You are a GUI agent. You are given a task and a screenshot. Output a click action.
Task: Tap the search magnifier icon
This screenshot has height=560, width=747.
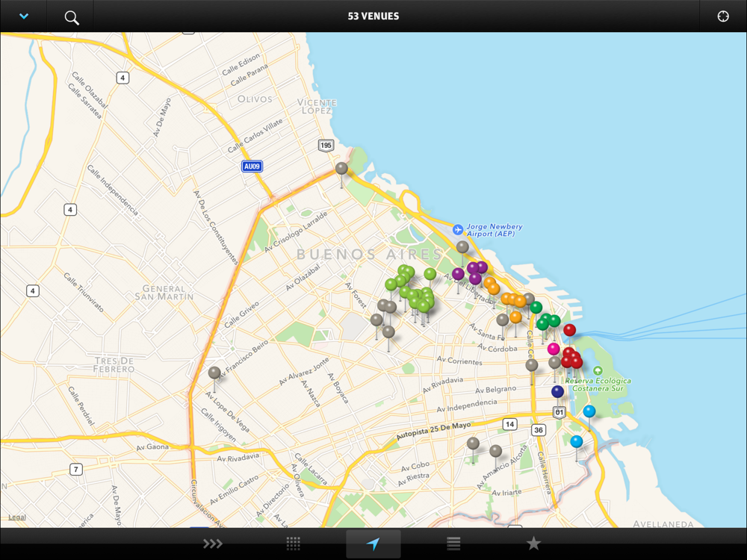tap(72, 18)
